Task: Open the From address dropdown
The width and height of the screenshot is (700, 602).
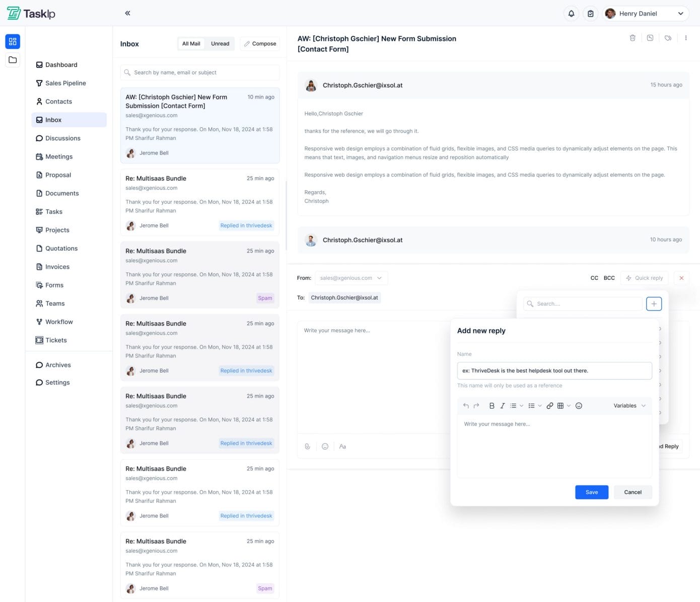Action: [x=351, y=278]
